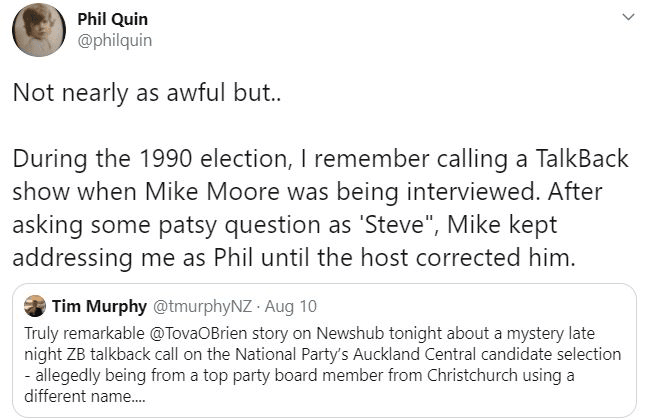Open Tim Murphy's small profile avatar
650x420 pixels.
click(34, 306)
